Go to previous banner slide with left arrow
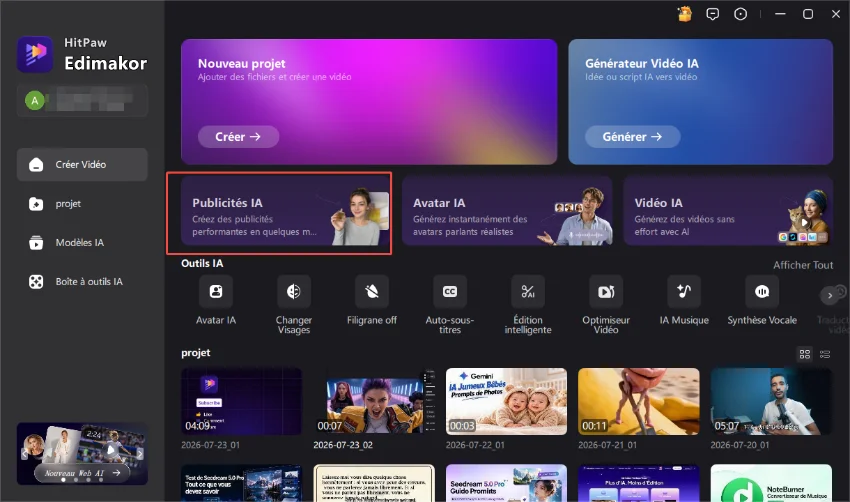Image resolution: width=850 pixels, height=502 pixels. pyautogui.click(x=24, y=454)
